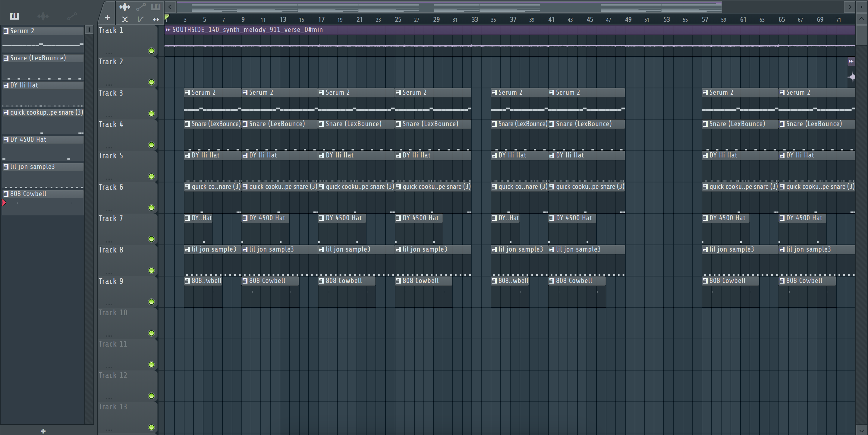Mute Track 8 using its green LED
The image size is (868, 435).
point(152,270)
